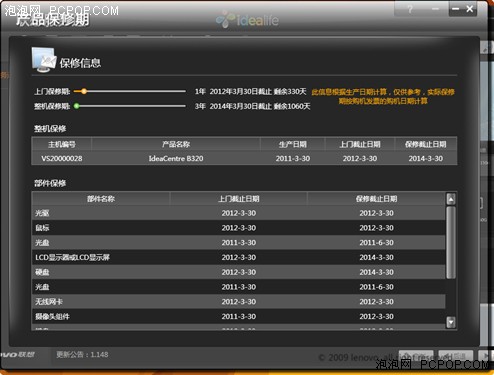Click 2012-3-30 onsite date in 鼠标 row
Image resolution: width=494 pixels, height=375 pixels.
pyautogui.click(x=239, y=228)
